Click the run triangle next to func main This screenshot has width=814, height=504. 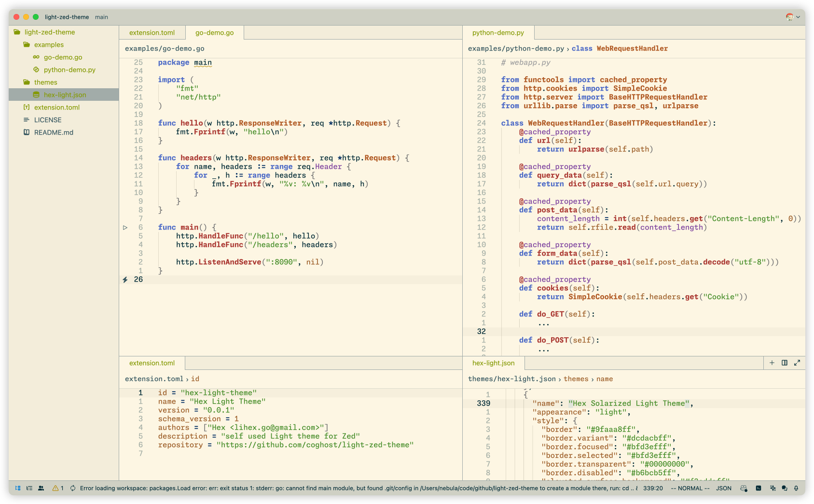point(125,227)
